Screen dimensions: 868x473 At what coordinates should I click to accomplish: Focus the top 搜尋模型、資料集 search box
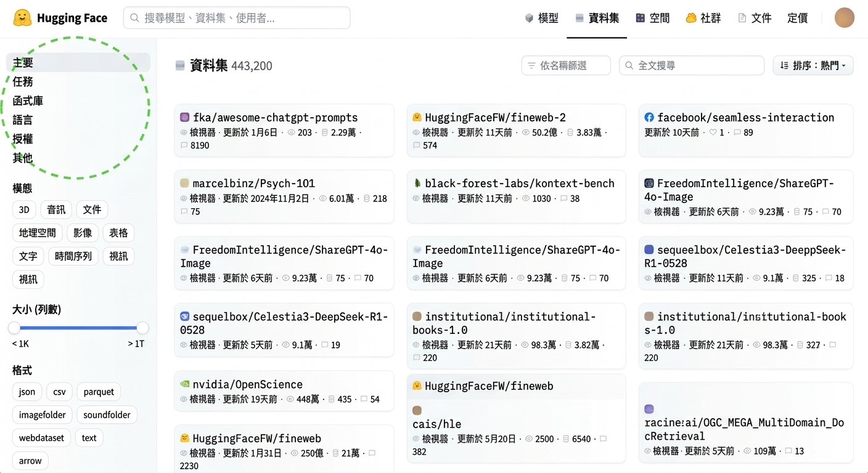[x=237, y=18]
